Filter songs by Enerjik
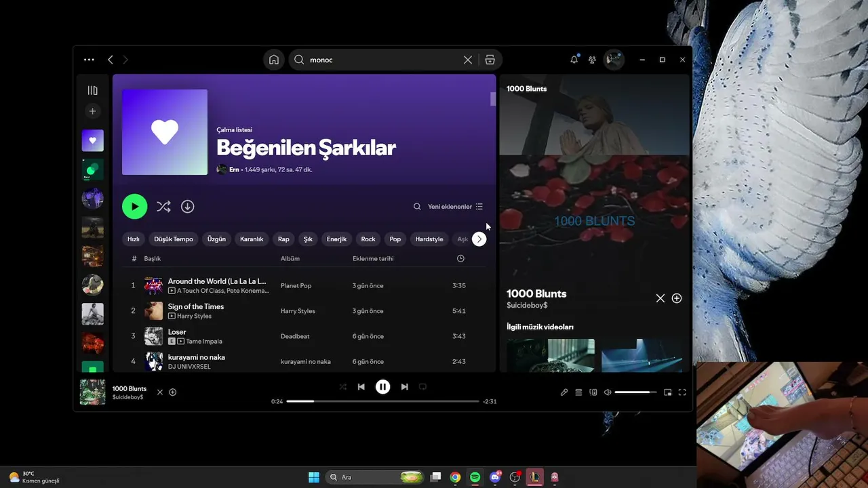The height and width of the screenshot is (488, 868). click(336, 239)
